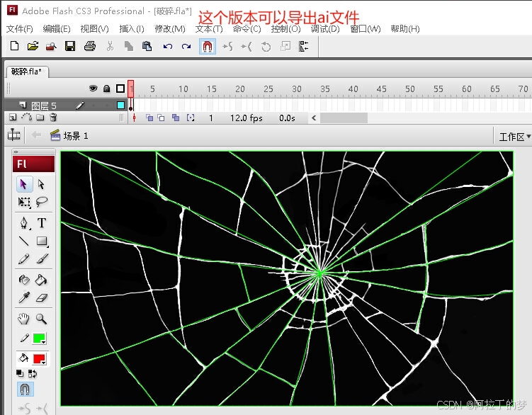The height and width of the screenshot is (415, 532).
Task: Select the Free Transform tool
Action: (24, 202)
